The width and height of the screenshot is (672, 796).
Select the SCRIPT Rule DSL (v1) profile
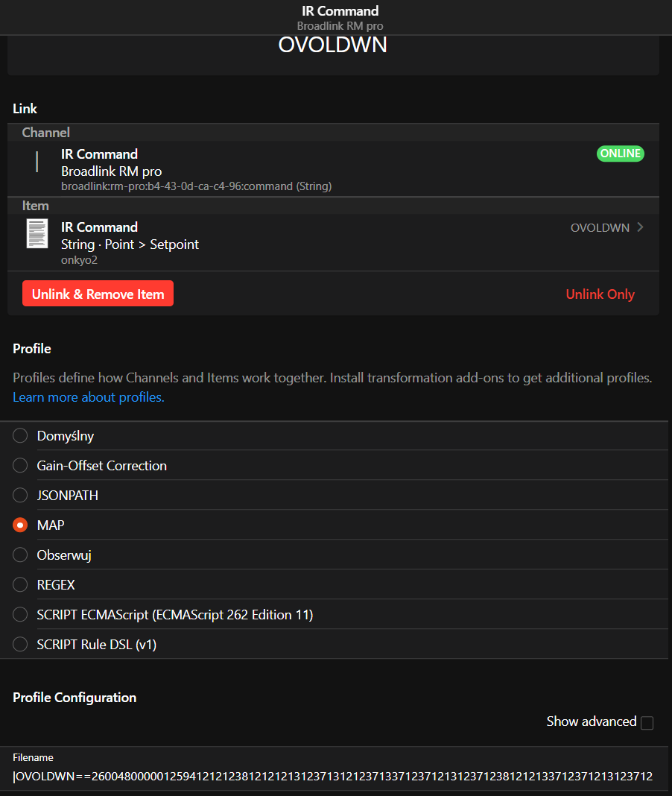click(20, 645)
